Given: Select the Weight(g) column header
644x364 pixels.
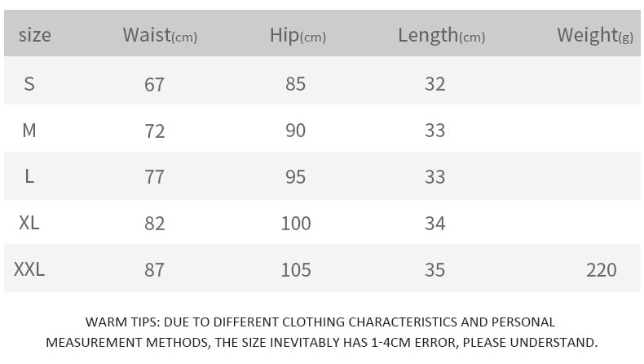Looking at the screenshot, I should [x=595, y=35].
